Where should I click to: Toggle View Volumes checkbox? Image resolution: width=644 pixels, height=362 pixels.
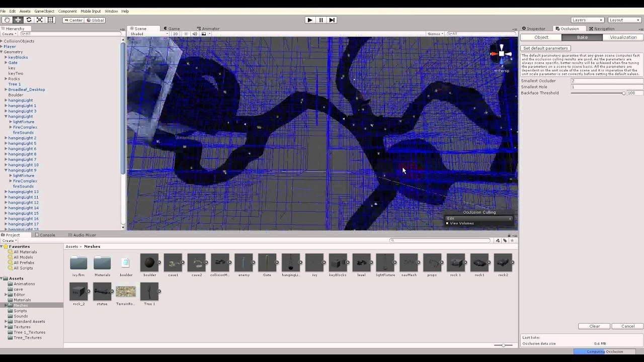point(447,223)
